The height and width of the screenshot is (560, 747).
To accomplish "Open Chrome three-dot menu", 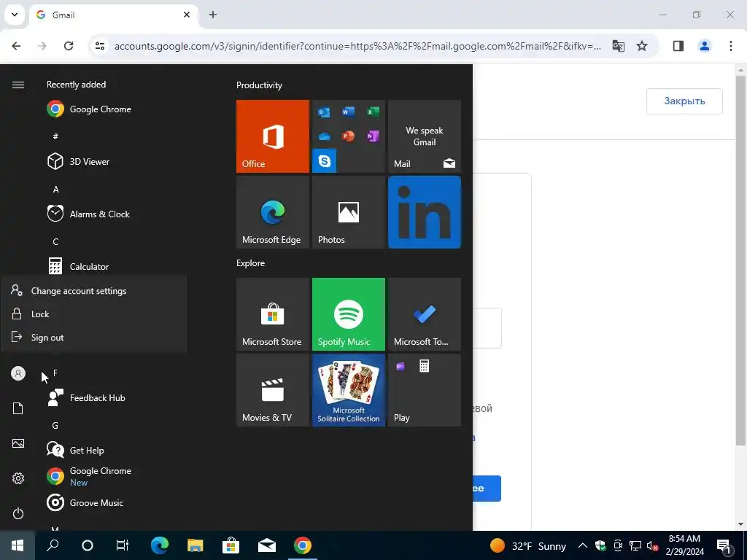I will (731, 46).
